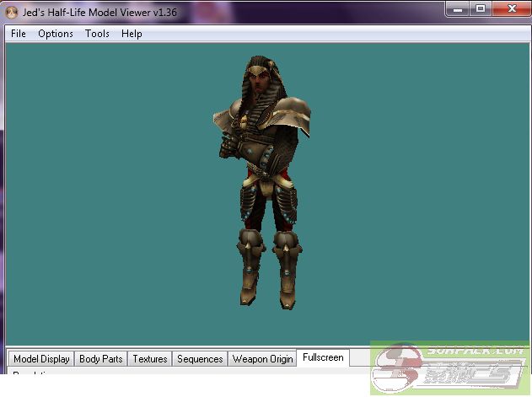
Task: Switch to the Model Display tab
Action: click(41, 359)
